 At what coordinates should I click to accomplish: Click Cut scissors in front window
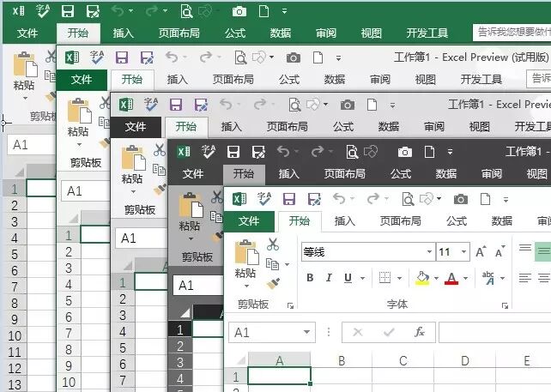[273, 244]
